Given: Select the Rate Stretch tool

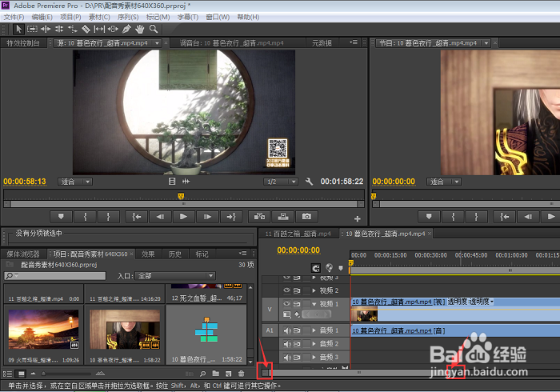Looking at the screenshot, I should pyautogui.click(x=73, y=29).
